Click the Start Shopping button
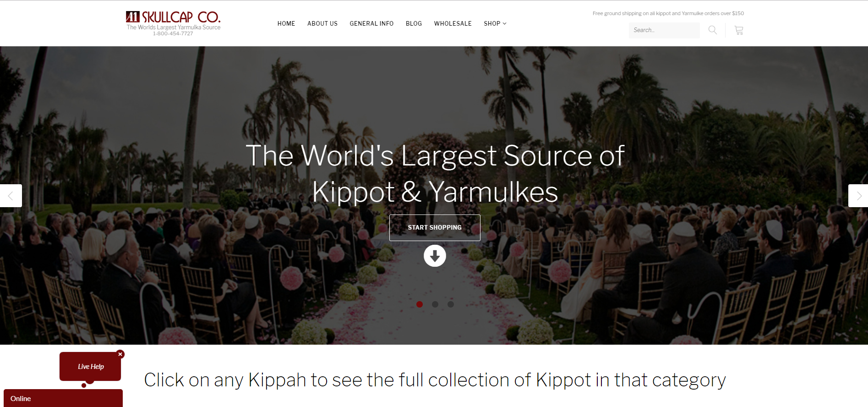 [x=435, y=228]
